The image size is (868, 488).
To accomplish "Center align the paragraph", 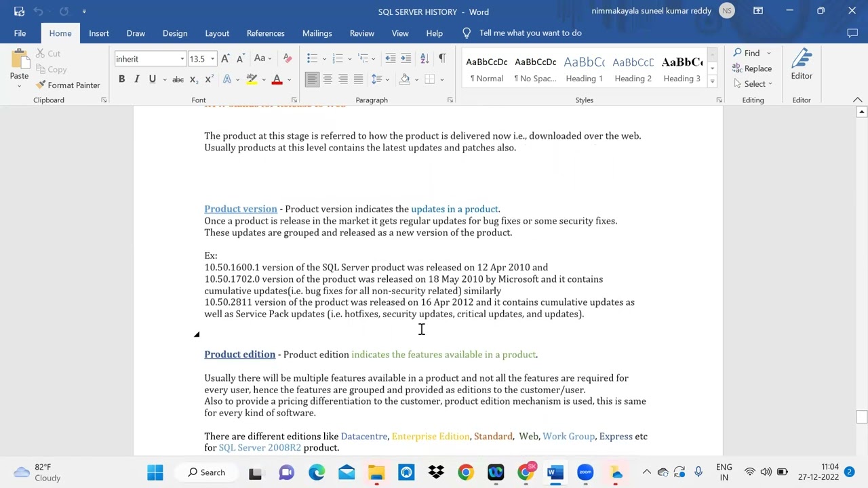I will pos(328,79).
